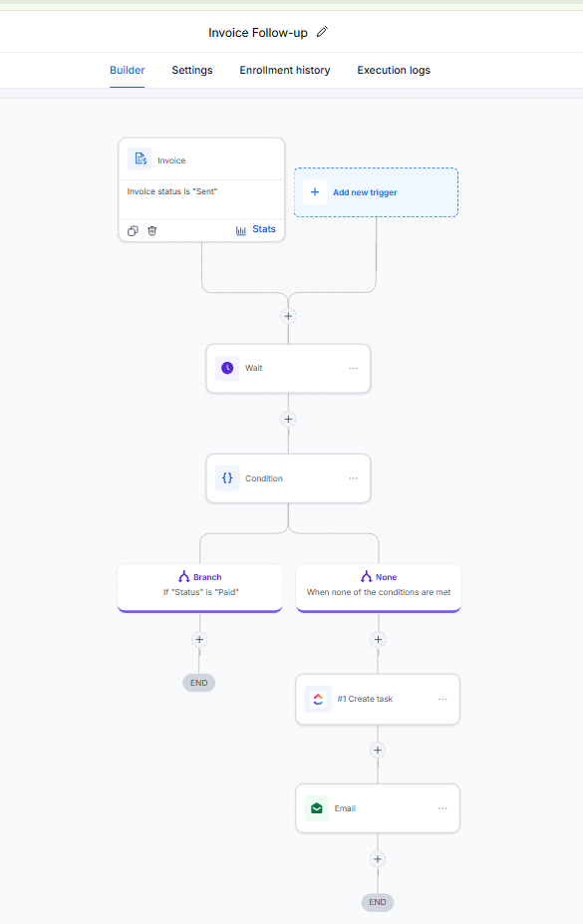Click the green envelope Email icon
The height and width of the screenshot is (924, 583).
click(317, 808)
